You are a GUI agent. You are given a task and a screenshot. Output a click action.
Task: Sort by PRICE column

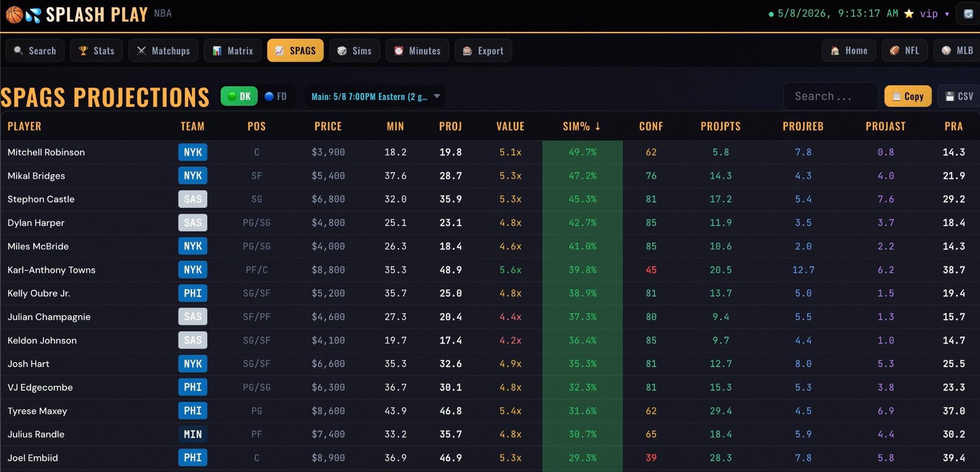point(328,126)
